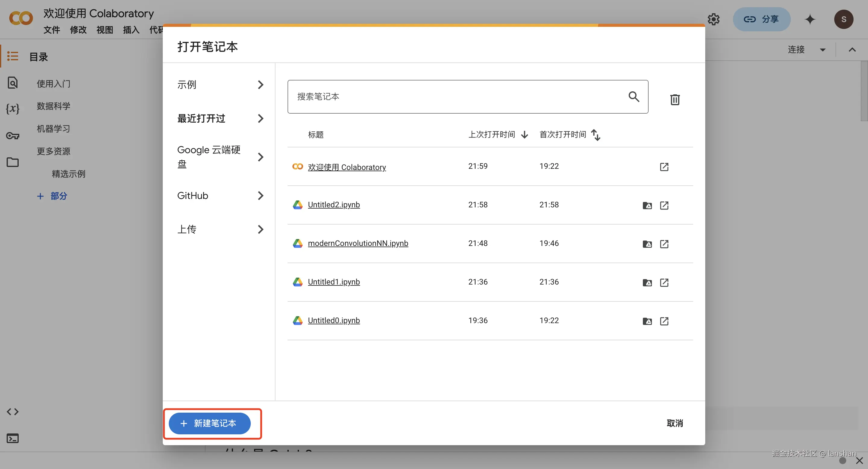Click the 新建笔记本 button
This screenshot has width=868, height=469.
pyautogui.click(x=209, y=423)
